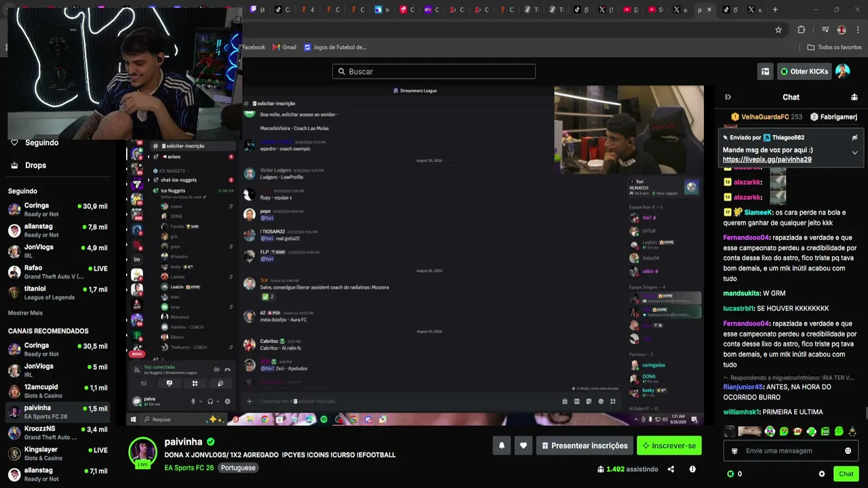Open JonVlogs channel in followed list
The height and width of the screenshot is (488, 868).
(x=58, y=251)
